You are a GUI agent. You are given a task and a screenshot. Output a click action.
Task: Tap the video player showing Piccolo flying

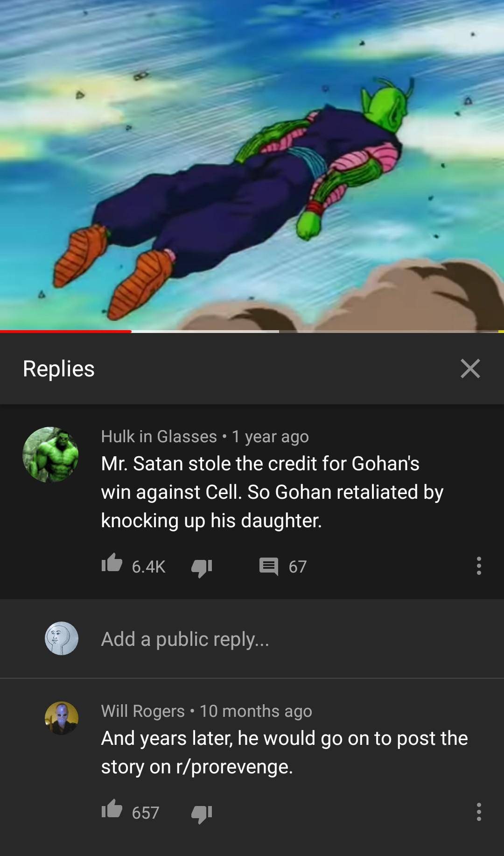tap(252, 164)
